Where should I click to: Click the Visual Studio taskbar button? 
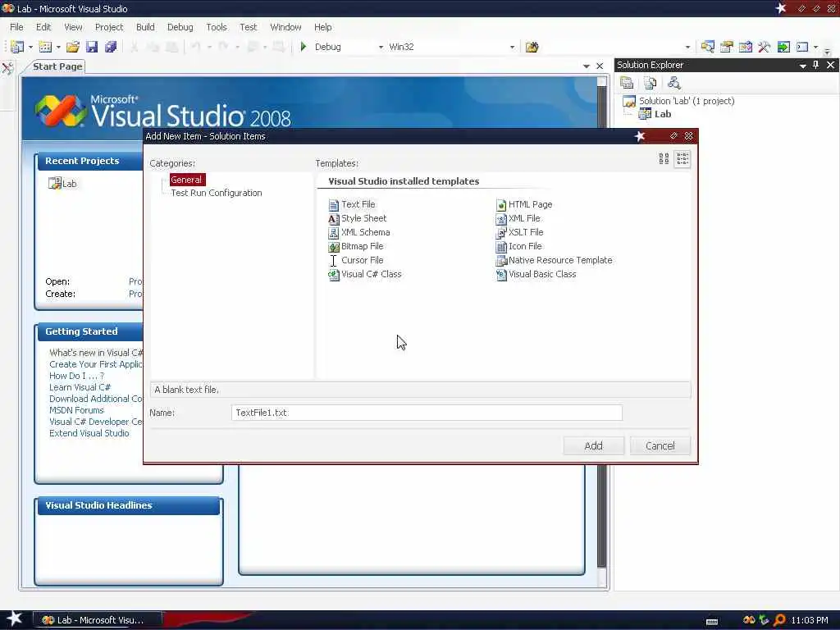click(x=97, y=620)
